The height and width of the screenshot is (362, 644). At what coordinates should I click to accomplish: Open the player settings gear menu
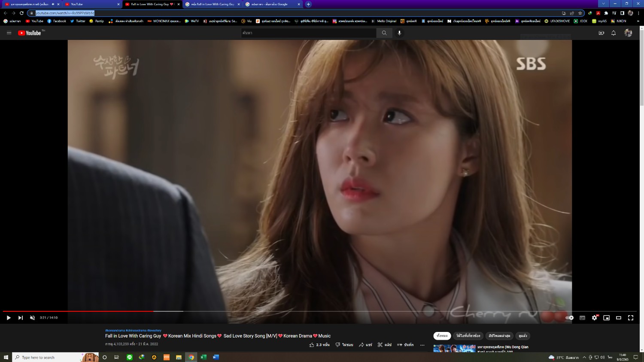[595, 318]
